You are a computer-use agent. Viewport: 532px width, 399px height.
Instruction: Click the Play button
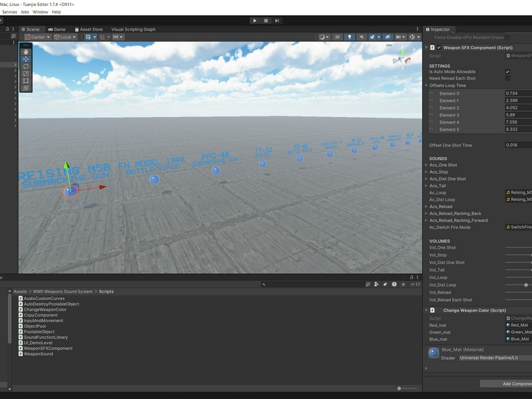click(x=255, y=21)
